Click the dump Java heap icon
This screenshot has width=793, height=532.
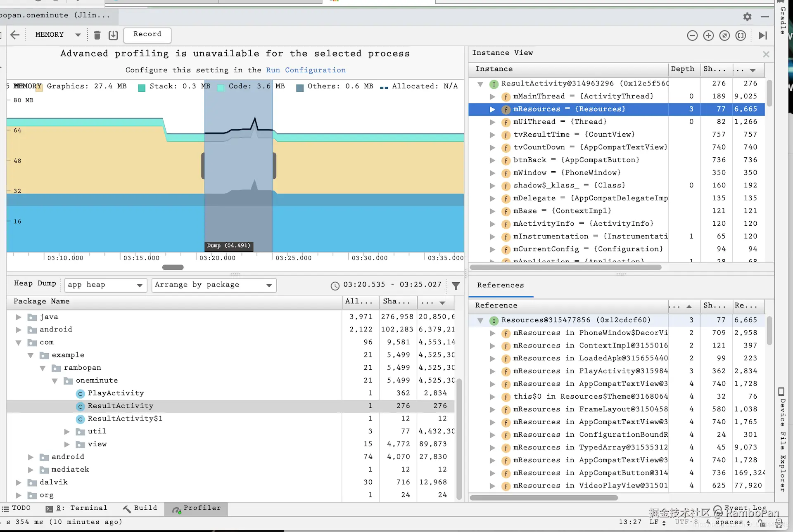[113, 35]
